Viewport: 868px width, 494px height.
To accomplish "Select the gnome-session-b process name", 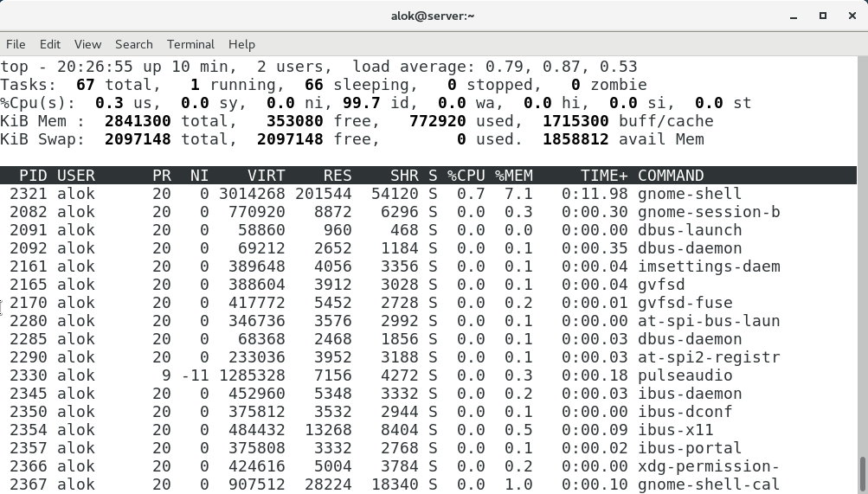I will pos(709,212).
